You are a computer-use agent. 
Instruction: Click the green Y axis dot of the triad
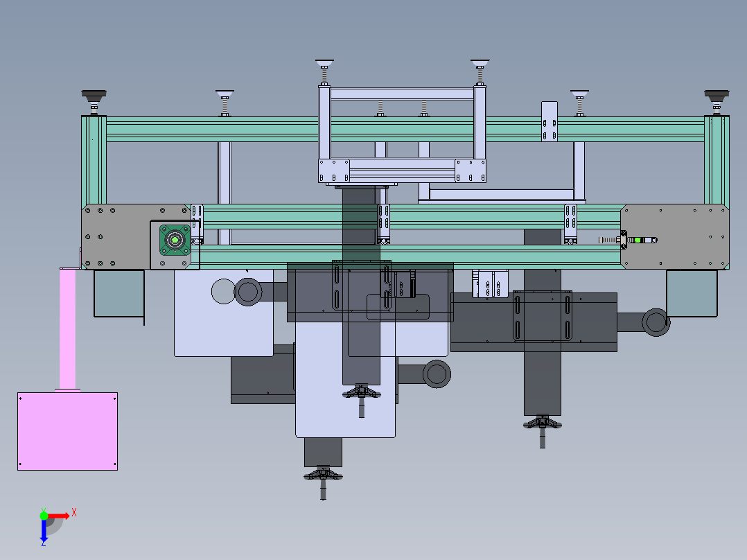pos(44,516)
